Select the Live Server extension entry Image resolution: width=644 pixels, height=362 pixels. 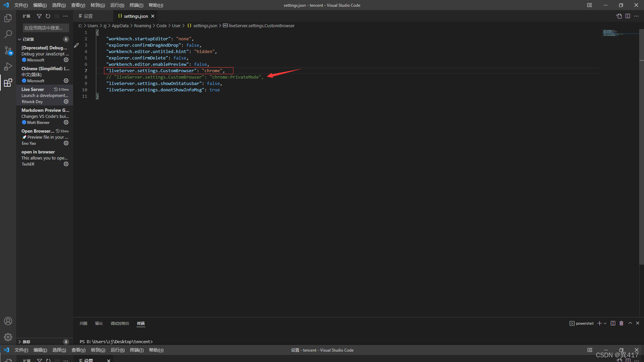[45, 95]
